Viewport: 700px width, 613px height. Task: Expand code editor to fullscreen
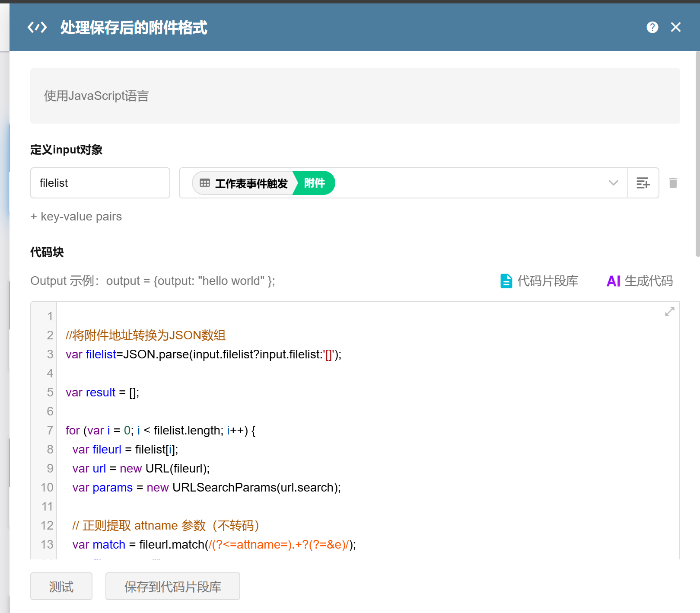669,312
